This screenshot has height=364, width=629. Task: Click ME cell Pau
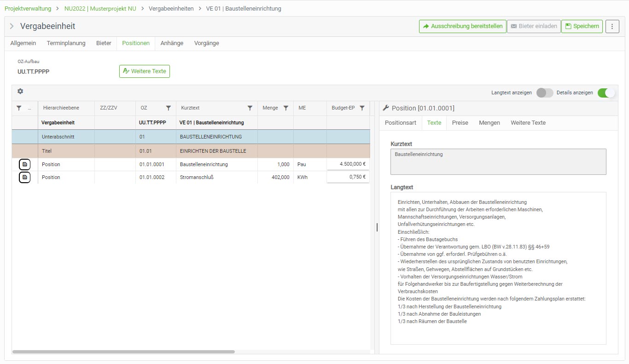[310, 164]
